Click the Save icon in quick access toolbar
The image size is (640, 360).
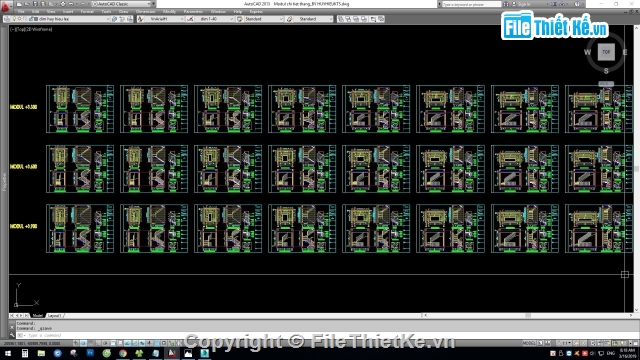(35, 4)
